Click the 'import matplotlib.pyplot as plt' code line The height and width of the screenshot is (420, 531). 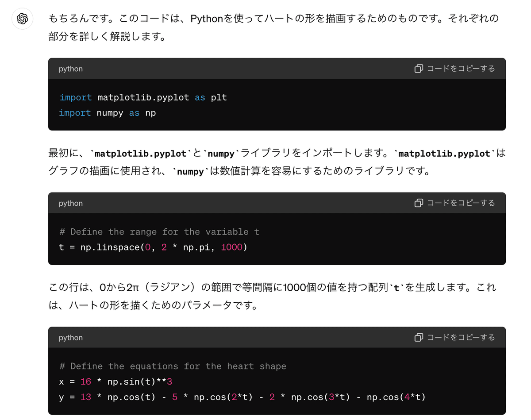(143, 97)
